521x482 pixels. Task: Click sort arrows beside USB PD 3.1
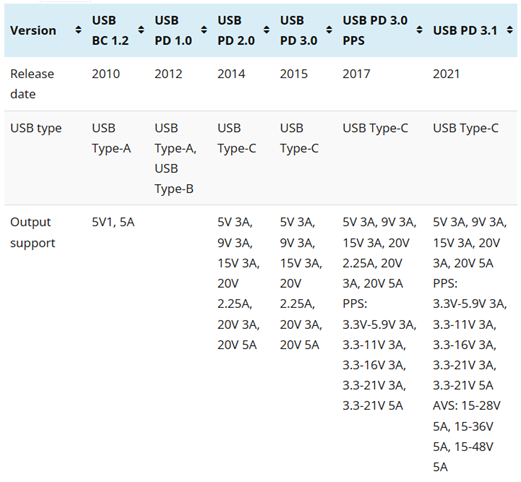(510, 30)
